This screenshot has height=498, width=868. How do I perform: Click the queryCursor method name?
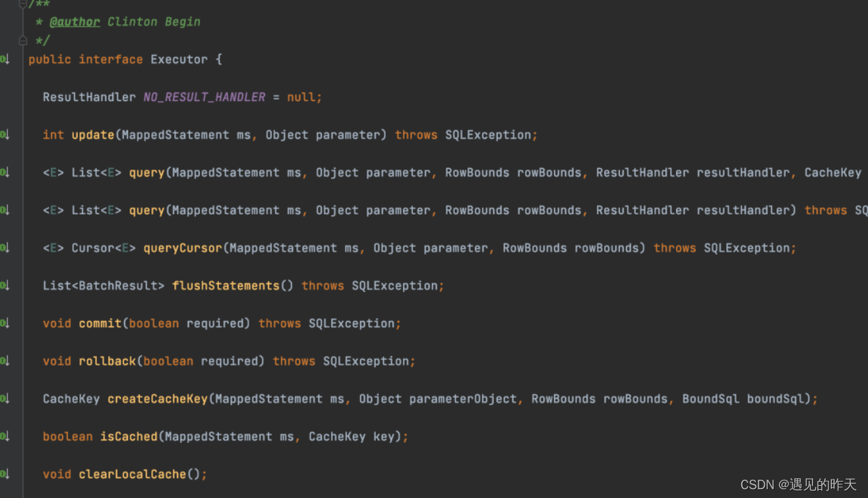(x=182, y=248)
